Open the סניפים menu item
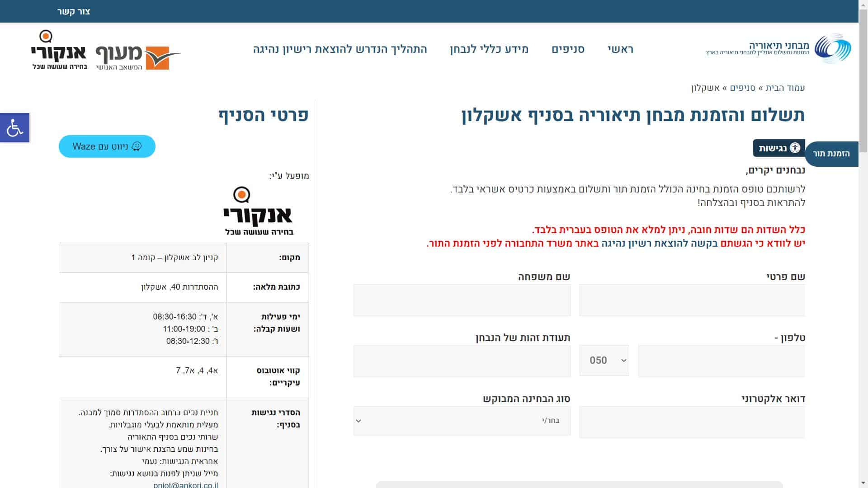Image resolution: width=868 pixels, height=488 pixels. click(x=568, y=49)
